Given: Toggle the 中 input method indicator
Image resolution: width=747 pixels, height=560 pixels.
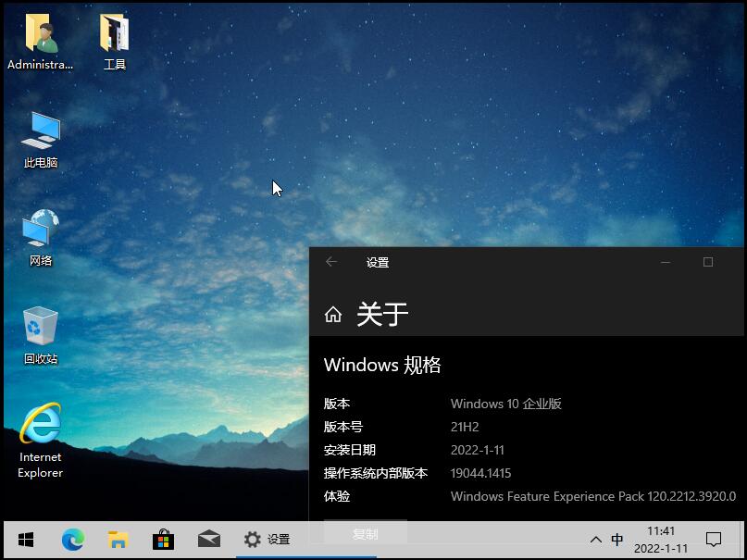Looking at the screenshot, I should pyautogui.click(x=617, y=540).
